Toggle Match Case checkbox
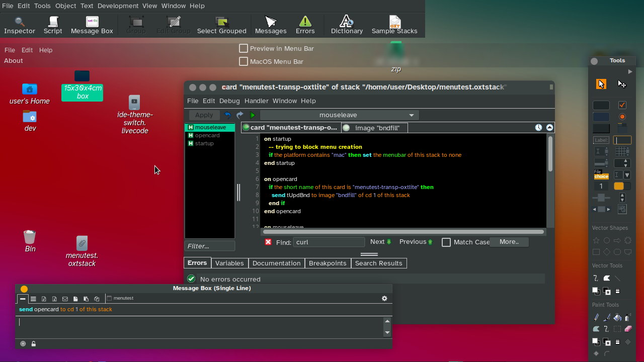Image resolution: width=644 pixels, height=362 pixels. click(x=446, y=242)
